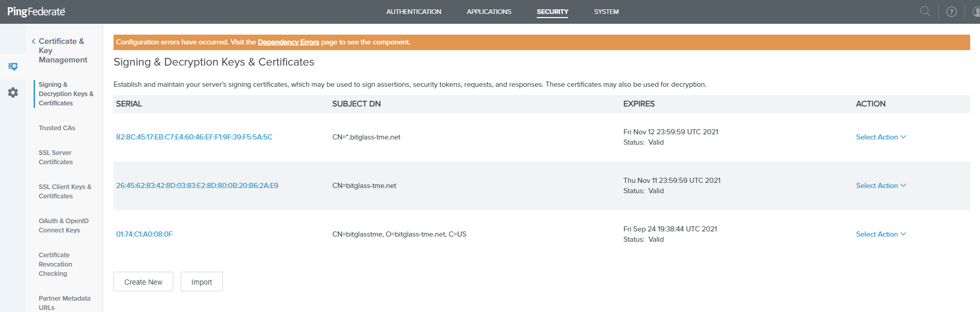Open the help question mark icon

(x=951, y=12)
